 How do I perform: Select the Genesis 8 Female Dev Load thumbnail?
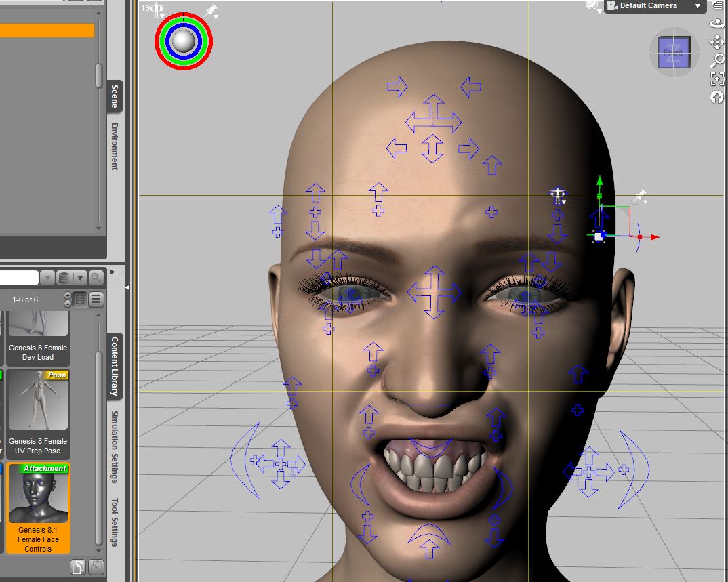point(38,337)
